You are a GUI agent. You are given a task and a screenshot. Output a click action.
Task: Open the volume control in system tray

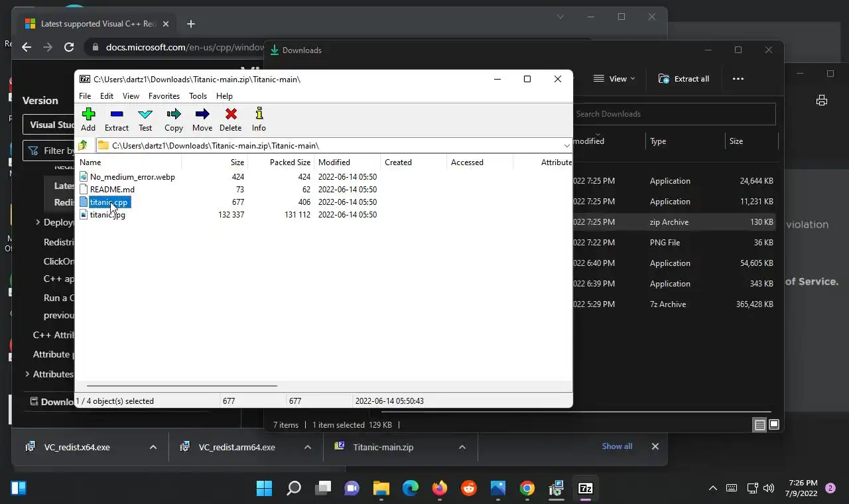tap(769, 489)
